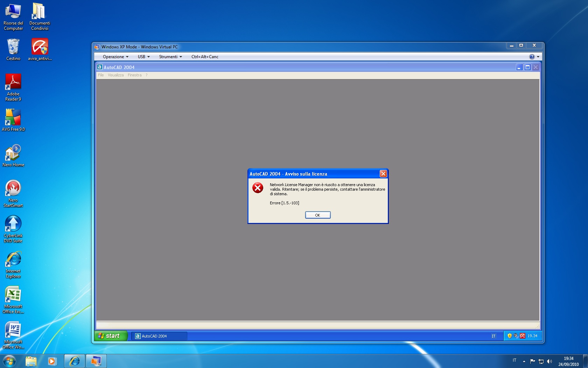
Task: Open Windows Explorer from the taskbar
Action: [31, 361]
